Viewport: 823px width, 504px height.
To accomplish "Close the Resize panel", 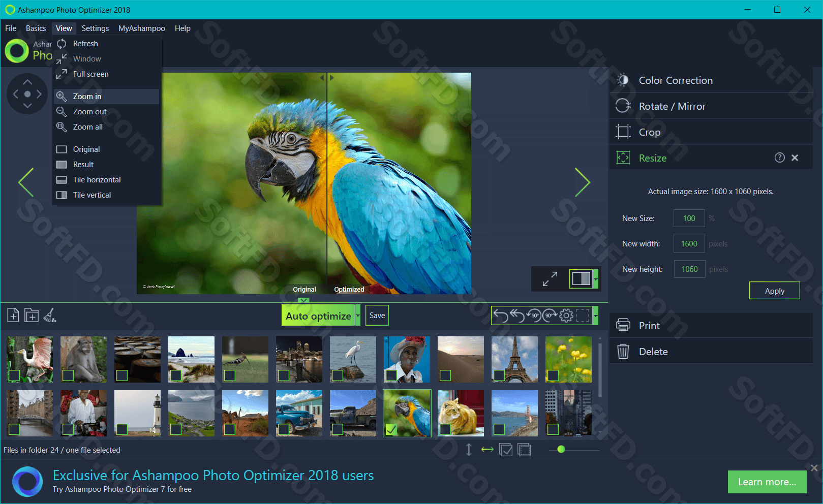I will point(795,157).
